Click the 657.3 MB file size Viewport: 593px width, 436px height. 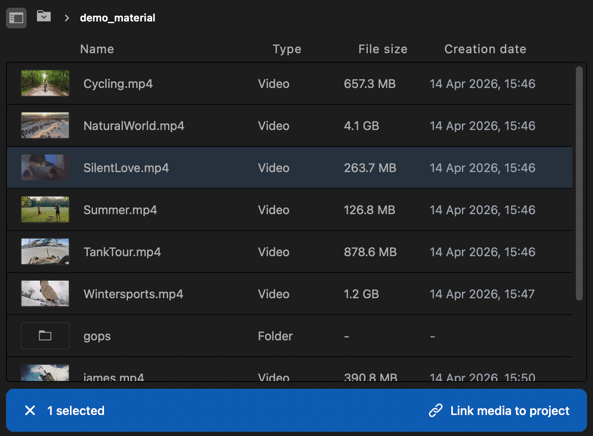pyautogui.click(x=369, y=84)
